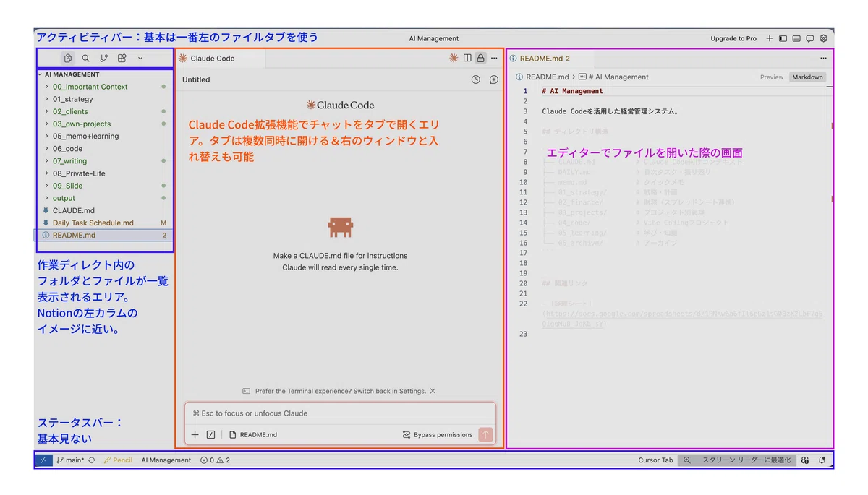Focus the Claude chat input field

340,413
